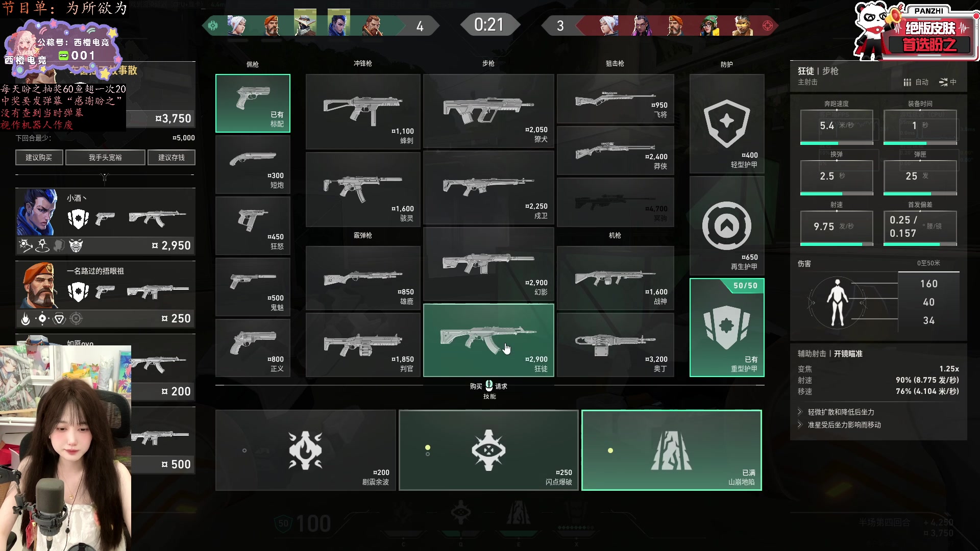The image size is (980, 551).
Task: Click the 霰弹枪 shotgun category label
Action: tap(363, 235)
